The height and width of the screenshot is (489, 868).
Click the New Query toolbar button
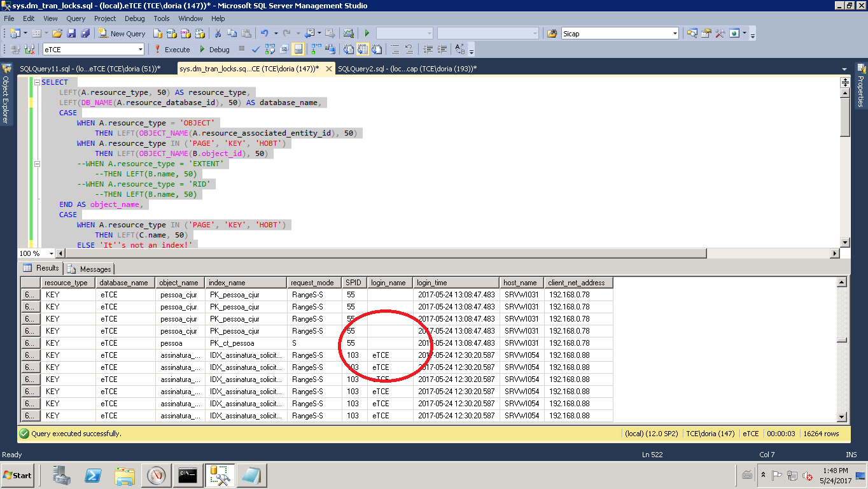pyautogui.click(x=122, y=33)
